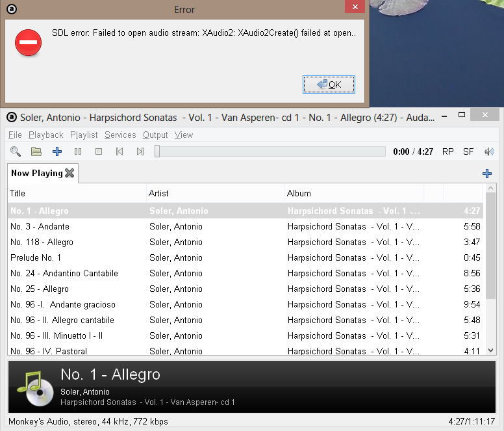Viewport: 504px width, 431px height.
Task: Minimize the Audacious main window
Action: tap(444, 116)
